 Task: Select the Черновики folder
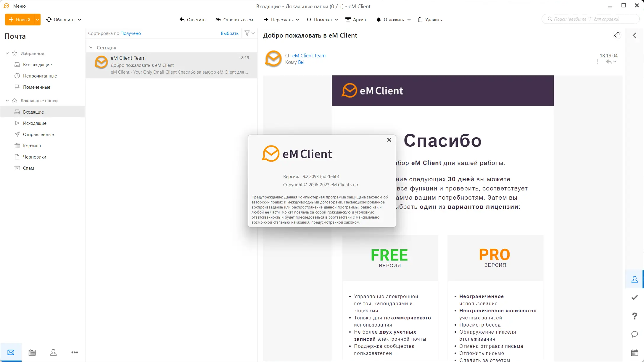click(x=34, y=157)
